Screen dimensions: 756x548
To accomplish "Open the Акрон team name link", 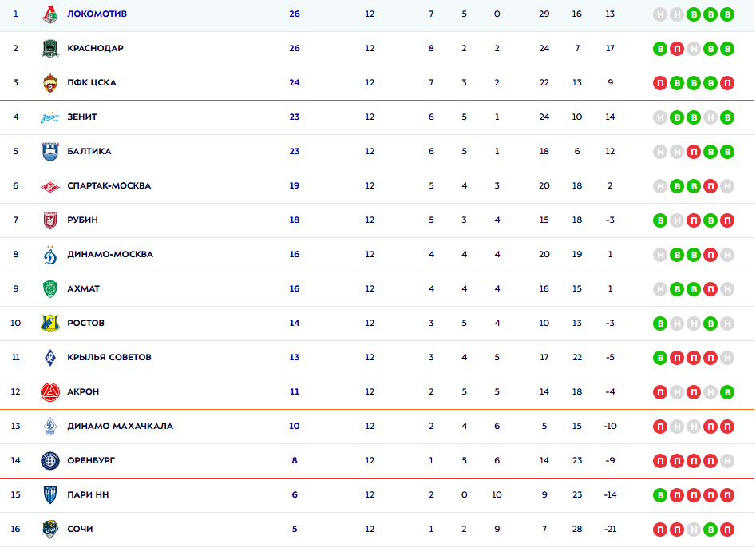I will coord(83,392).
